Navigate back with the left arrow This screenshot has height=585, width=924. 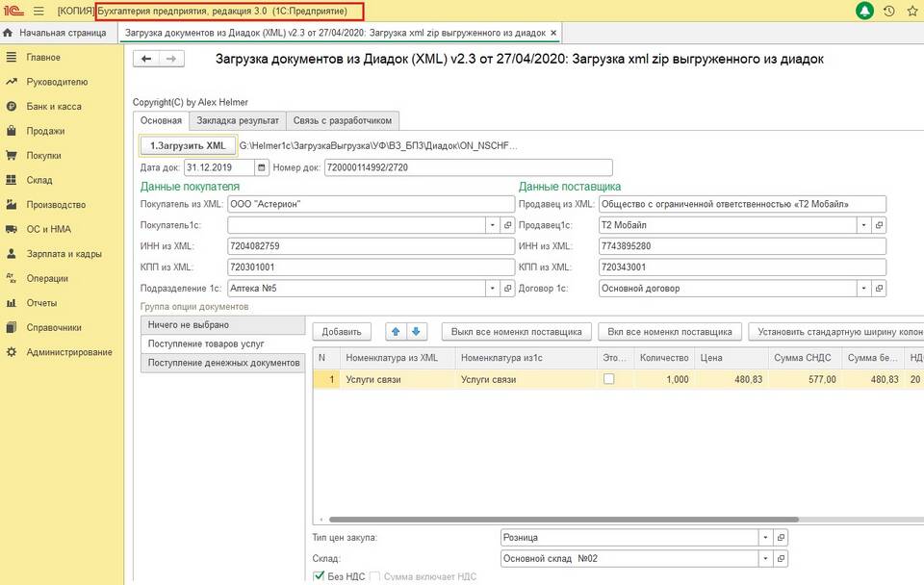coord(146,59)
